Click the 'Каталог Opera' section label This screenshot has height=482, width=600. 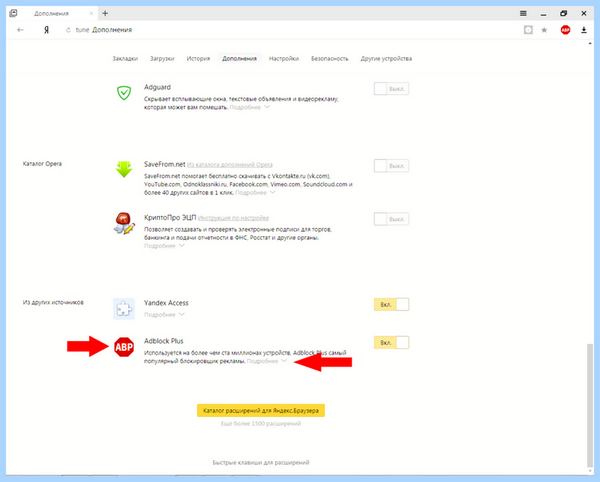click(42, 164)
